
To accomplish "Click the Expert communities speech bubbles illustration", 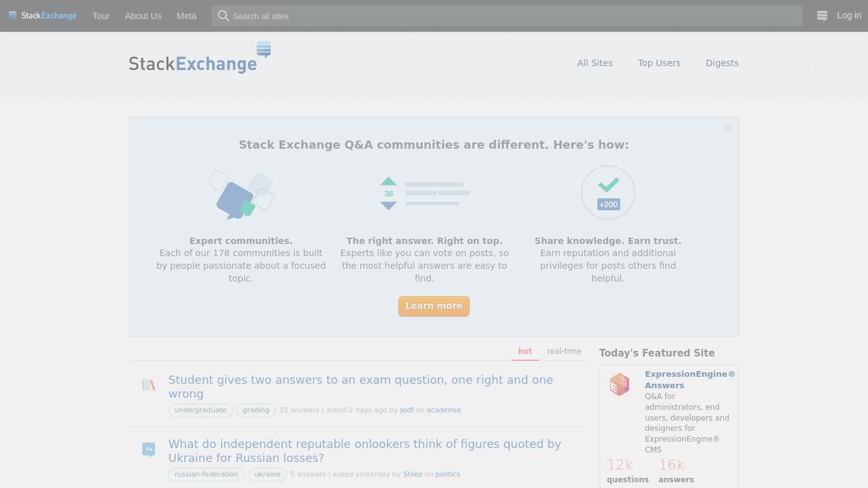I will [x=241, y=194].
